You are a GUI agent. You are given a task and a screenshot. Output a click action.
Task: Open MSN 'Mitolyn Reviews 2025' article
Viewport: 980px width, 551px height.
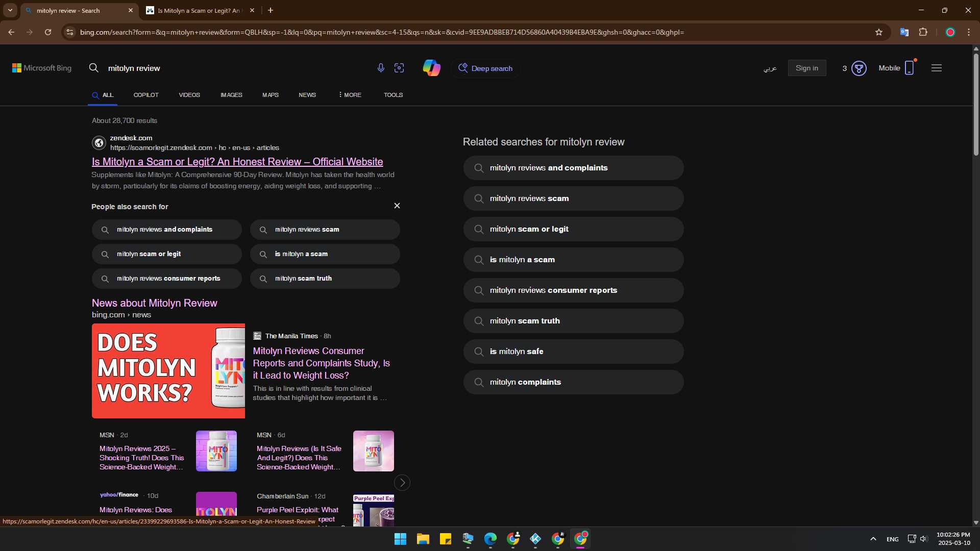click(141, 458)
